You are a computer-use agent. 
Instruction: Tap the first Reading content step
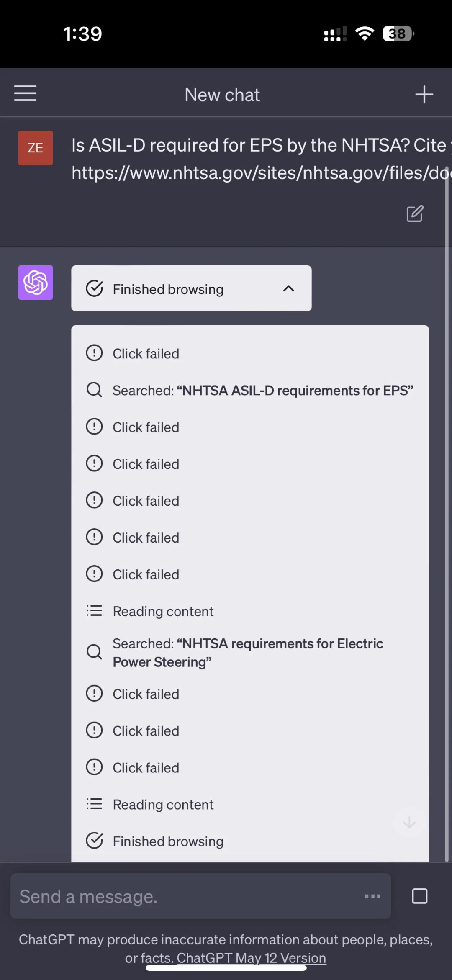point(163,611)
